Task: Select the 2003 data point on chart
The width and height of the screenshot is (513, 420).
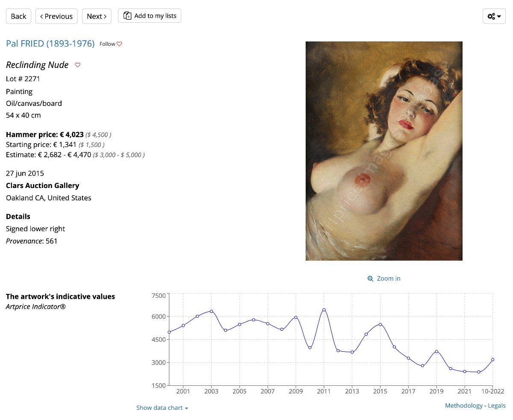Action: (x=211, y=311)
